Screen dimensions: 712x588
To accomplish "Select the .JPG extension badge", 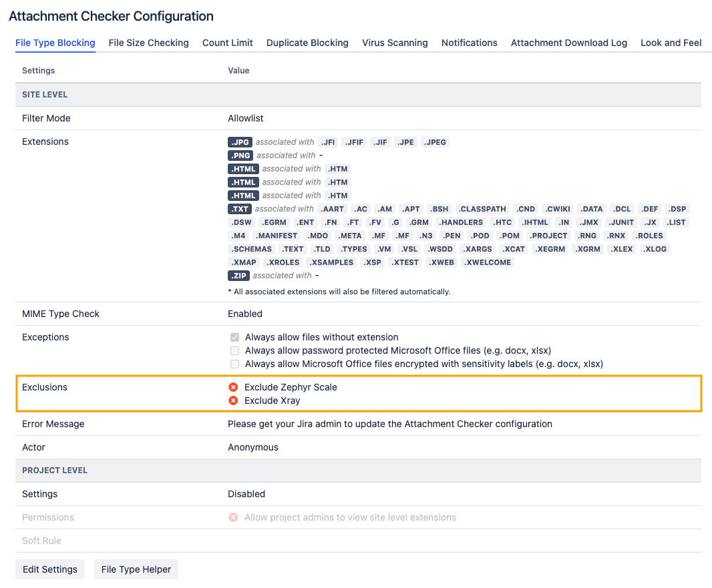I will pos(240,141).
